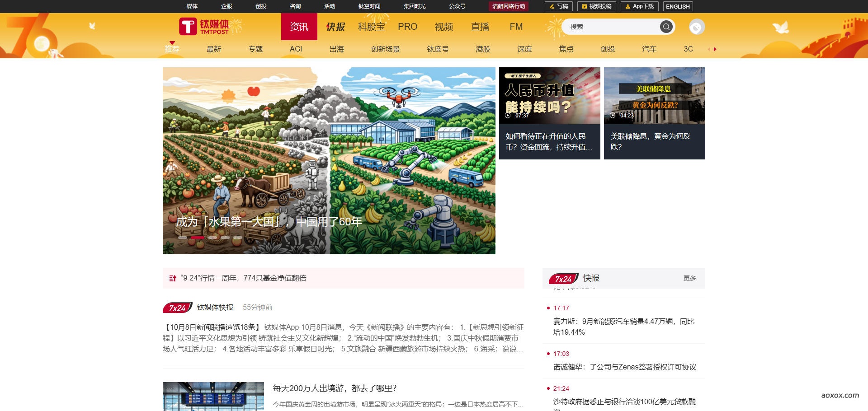Open the 美联储降息 gold video thumbnail
Viewport: 868px width, 411px height.
pos(654,96)
